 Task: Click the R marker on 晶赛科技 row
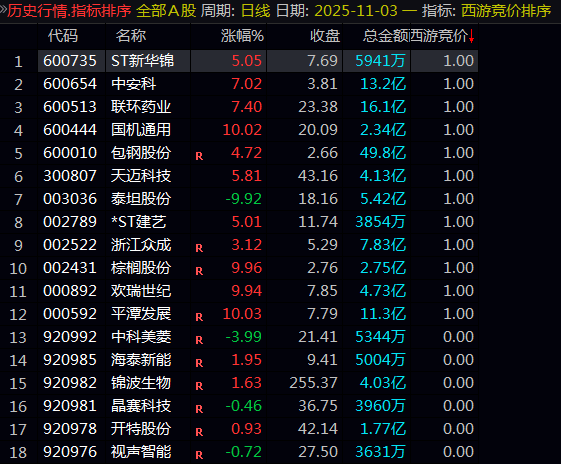tap(199, 409)
